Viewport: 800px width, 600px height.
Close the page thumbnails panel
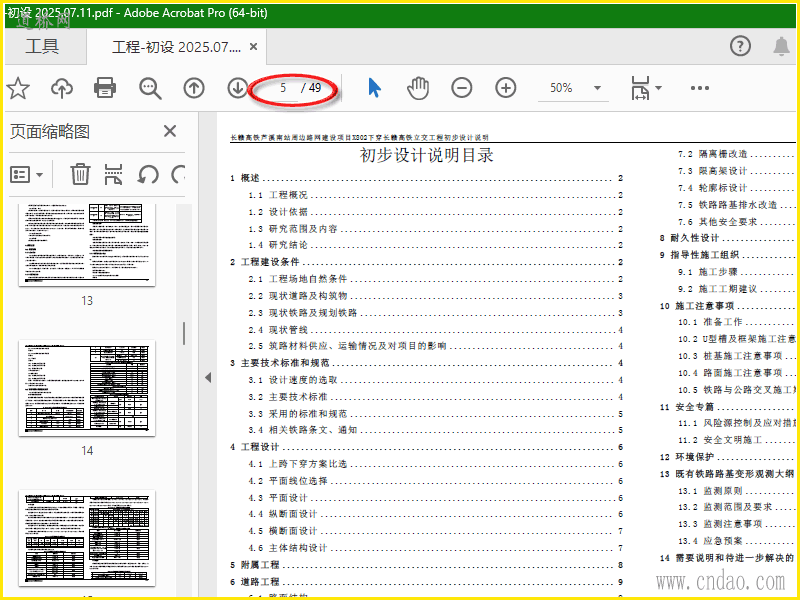(170, 131)
